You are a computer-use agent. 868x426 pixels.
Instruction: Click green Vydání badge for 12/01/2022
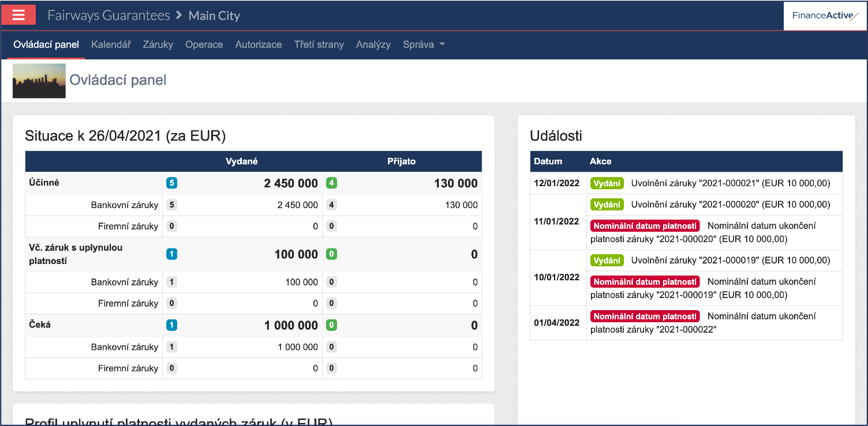[x=607, y=183]
